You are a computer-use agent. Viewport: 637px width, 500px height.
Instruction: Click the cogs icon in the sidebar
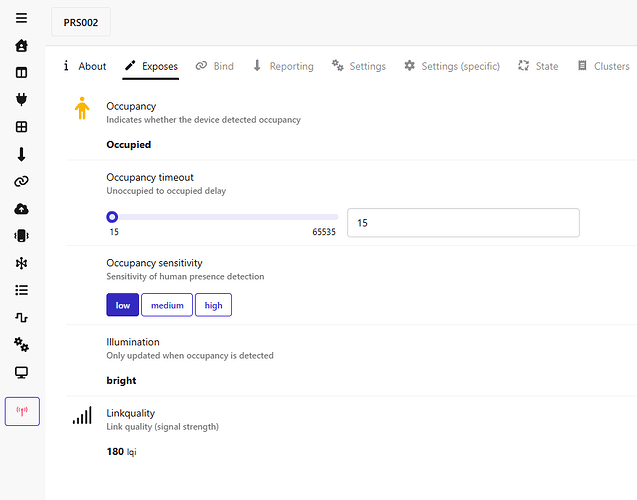(21, 344)
